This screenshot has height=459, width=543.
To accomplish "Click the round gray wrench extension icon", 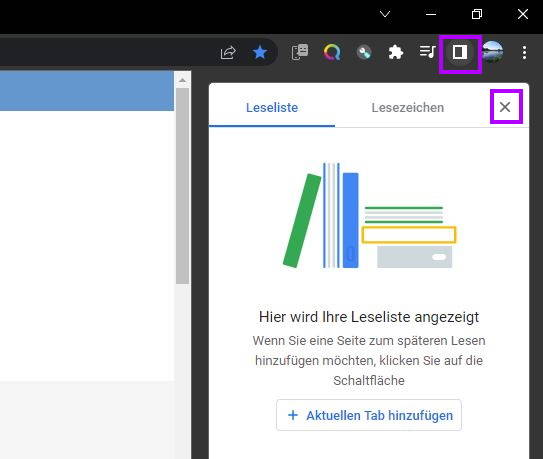I will pos(364,53).
